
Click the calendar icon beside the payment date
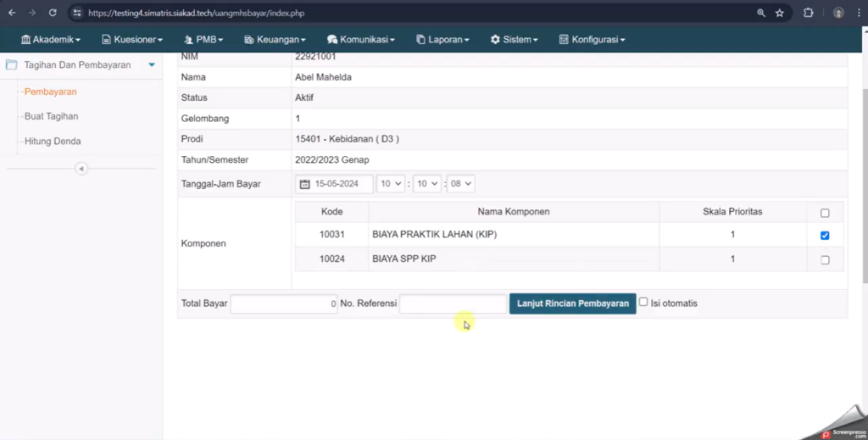click(305, 184)
